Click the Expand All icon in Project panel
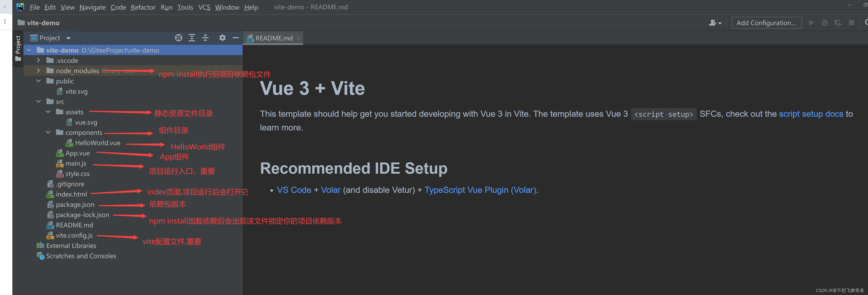Viewport: 868px width, 295px height. point(192,38)
